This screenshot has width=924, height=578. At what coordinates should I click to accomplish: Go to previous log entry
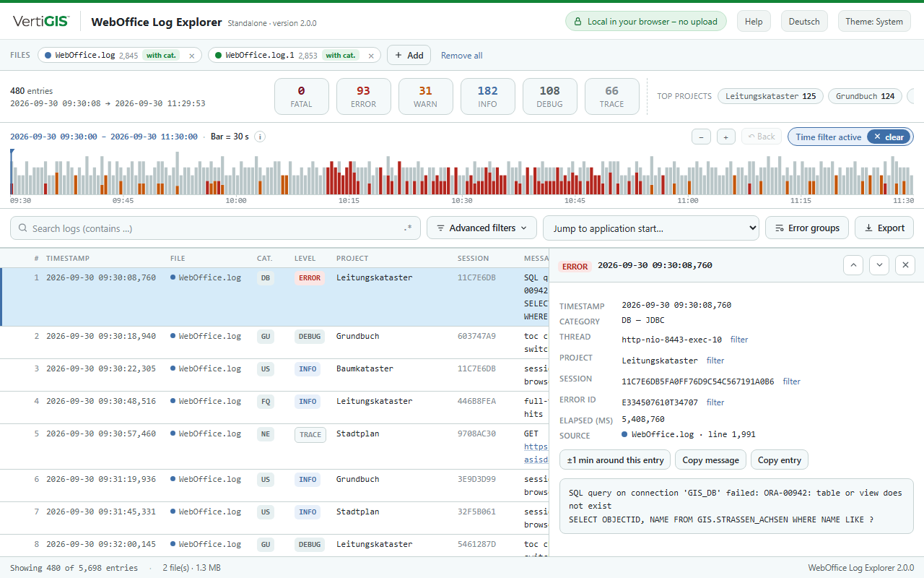[x=853, y=265]
